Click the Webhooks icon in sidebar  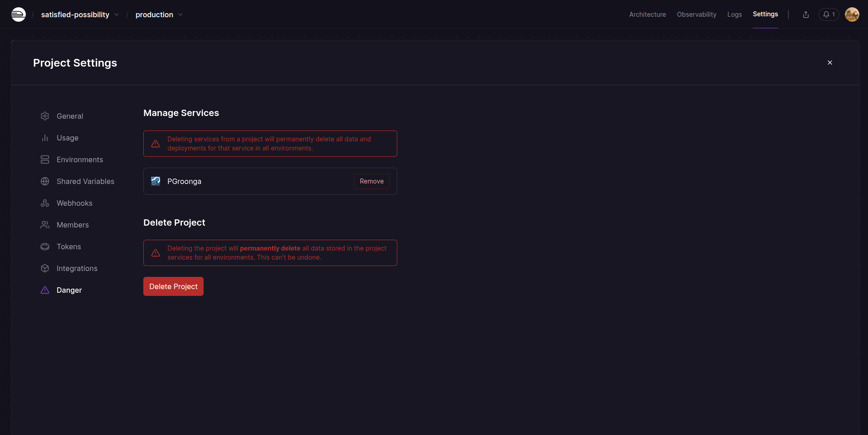pos(45,203)
